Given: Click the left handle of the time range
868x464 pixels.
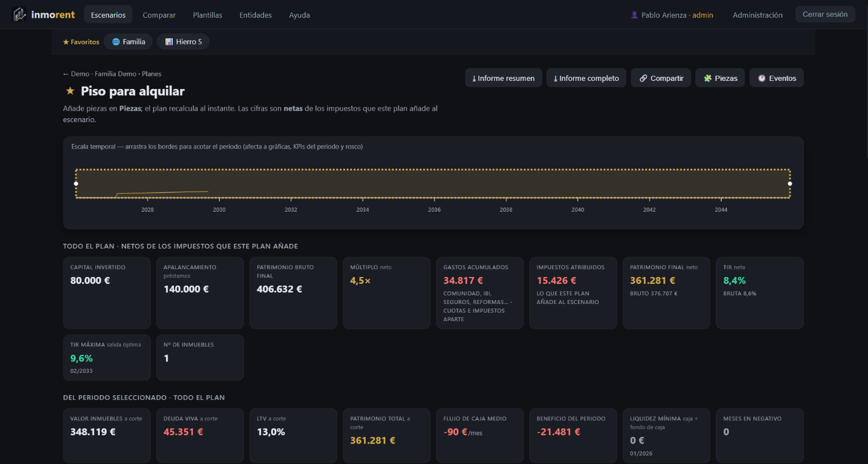Looking at the screenshot, I should tap(76, 184).
